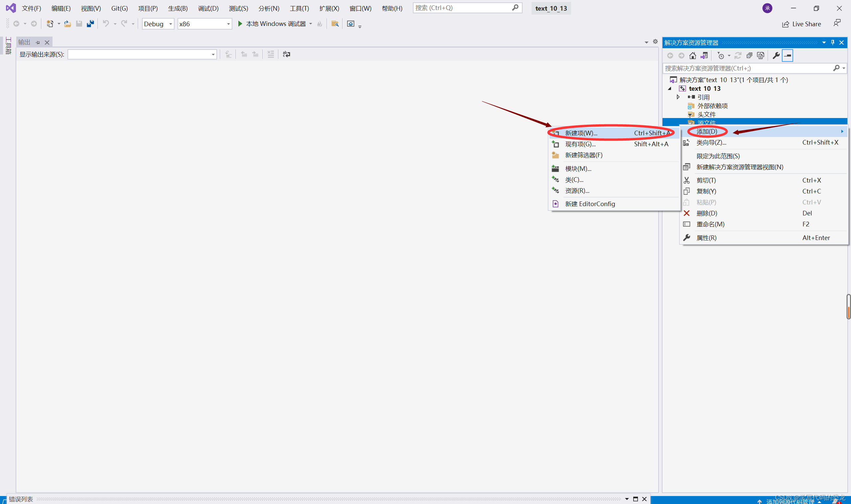
Task: Select 新建项(W)... from the submenu
Action: [x=581, y=133]
